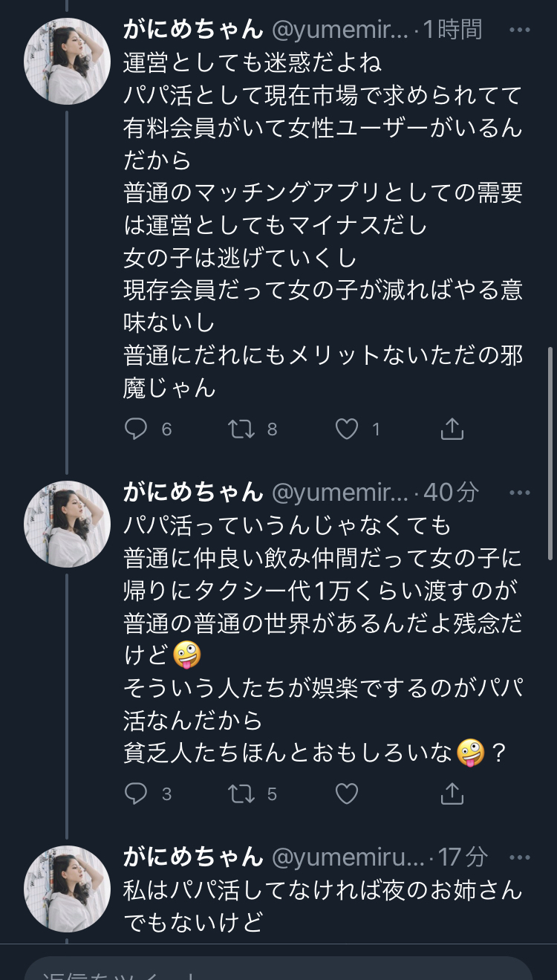The width and height of the screenshot is (557, 980).
Task: Tap the avatar of the 40分 tweet
Action: click(68, 523)
